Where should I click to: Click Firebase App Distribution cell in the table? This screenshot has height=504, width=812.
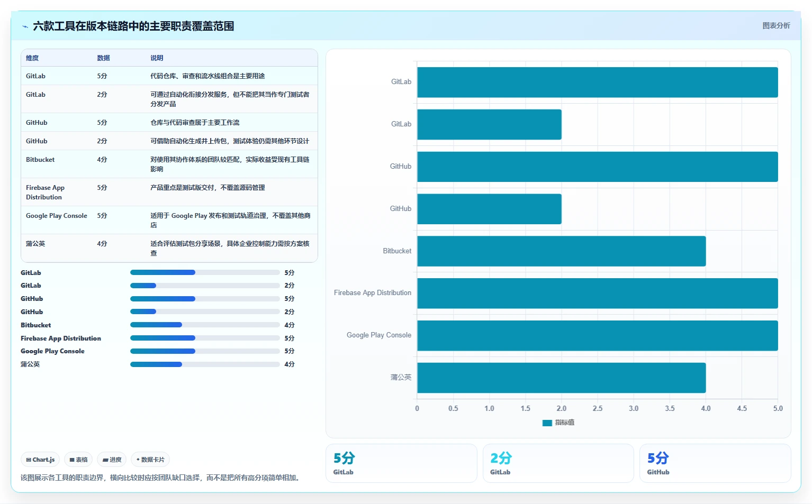(46, 193)
